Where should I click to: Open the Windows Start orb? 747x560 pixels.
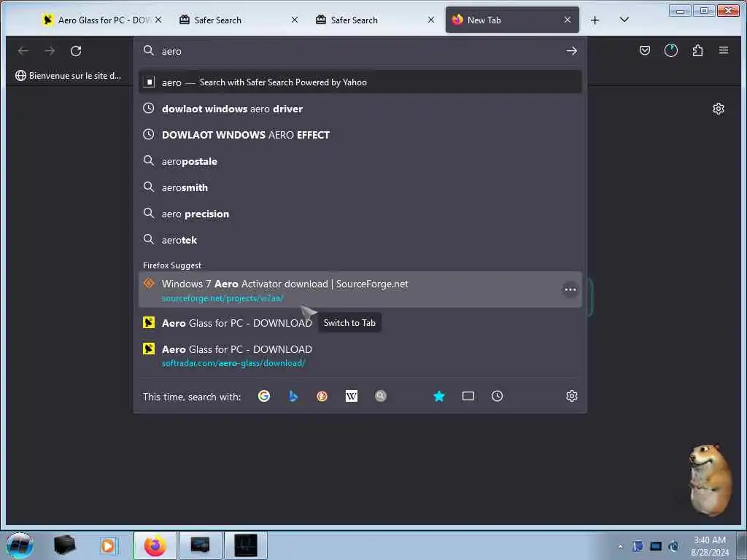pyautogui.click(x=20, y=545)
